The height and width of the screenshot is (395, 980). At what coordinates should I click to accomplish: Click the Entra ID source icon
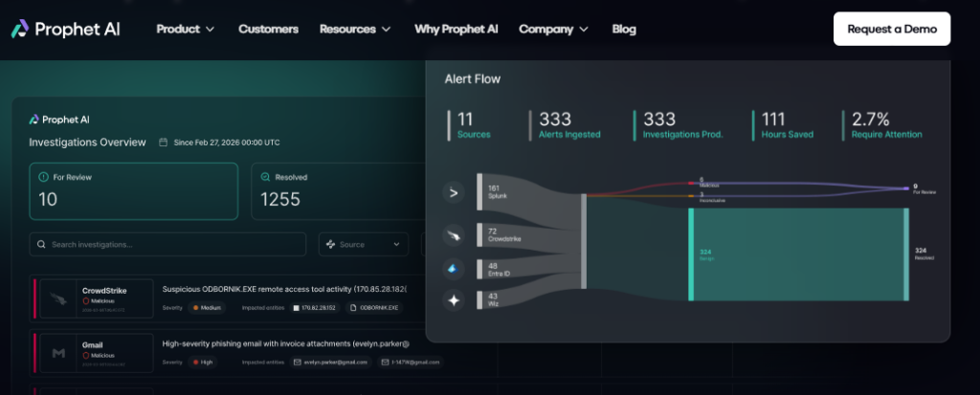[x=454, y=269]
